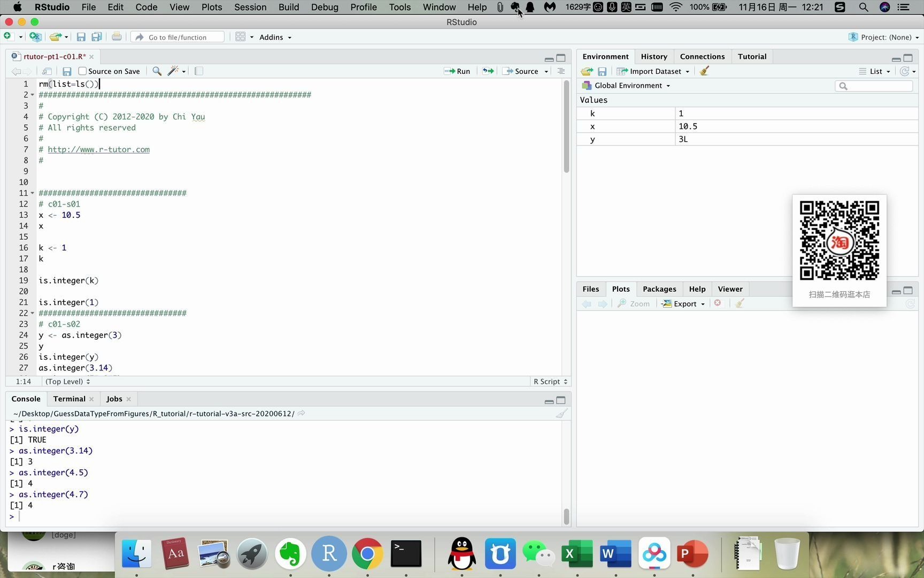Source the script with Source button

pyautogui.click(x=521, y=71)
